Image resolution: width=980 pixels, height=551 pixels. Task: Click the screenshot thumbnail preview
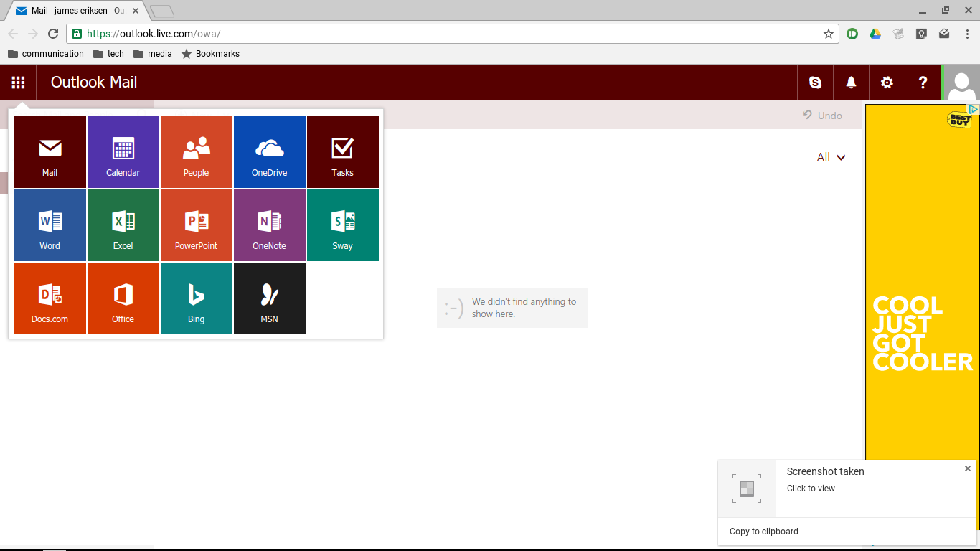tap(747, 489)
